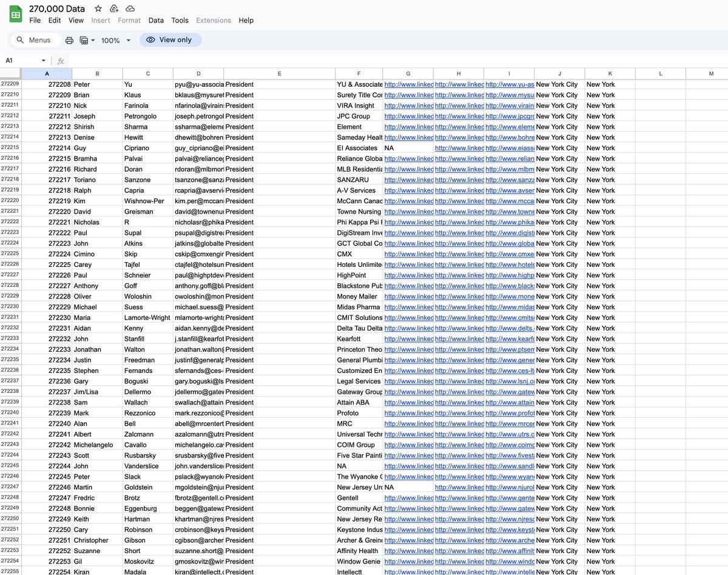The image size is (728, 575).
Task: Open the File menu
Action: click(x=35, y=20)
